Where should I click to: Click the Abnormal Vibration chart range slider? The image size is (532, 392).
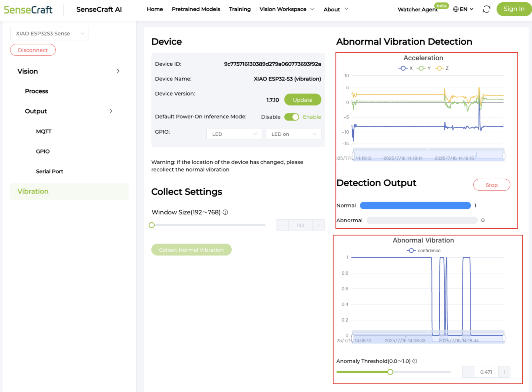point(428,337)
